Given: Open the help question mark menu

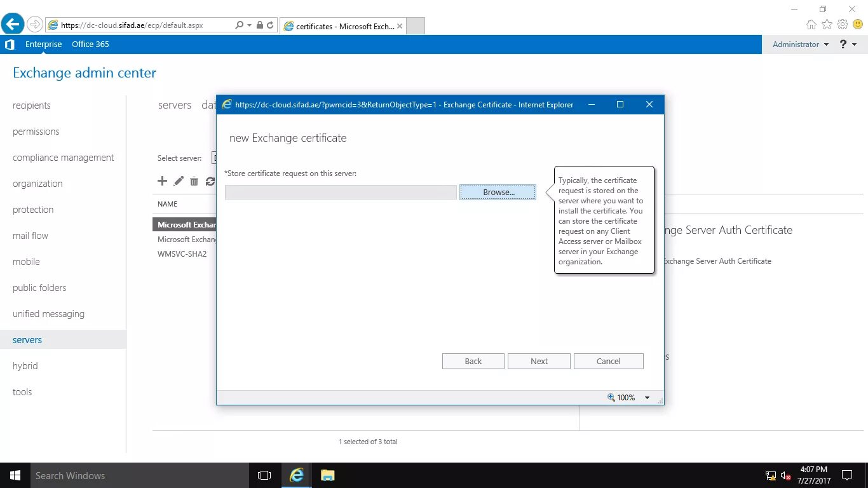Looking at the screenshot, I should click(848, 44).
